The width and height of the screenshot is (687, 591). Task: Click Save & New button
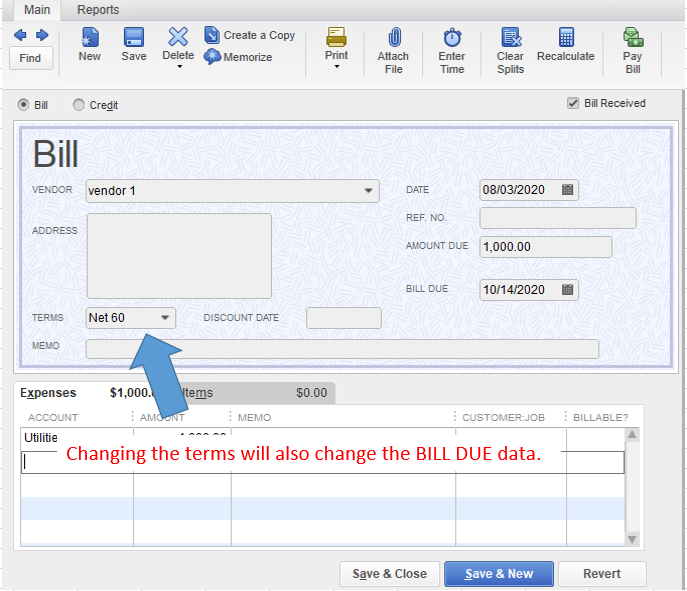point(499,574)
